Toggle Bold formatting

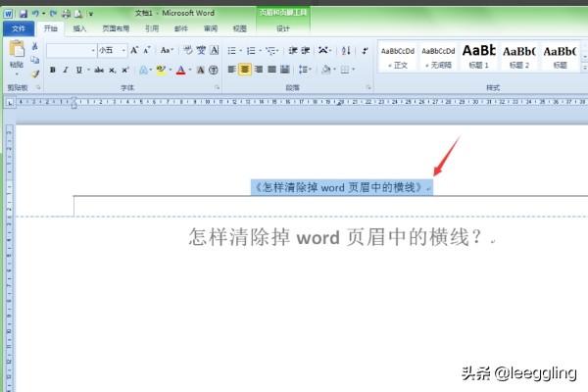[53, 70]
